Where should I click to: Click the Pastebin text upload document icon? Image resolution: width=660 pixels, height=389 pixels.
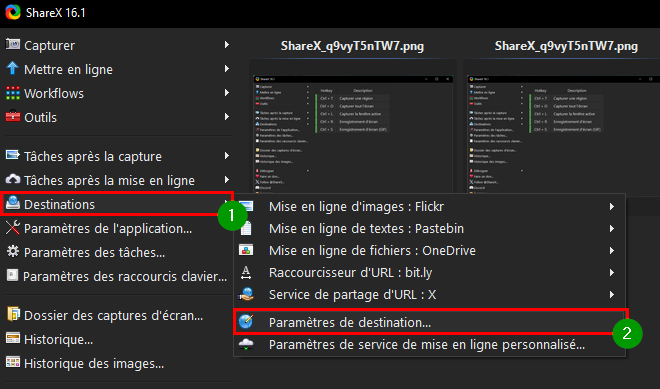click(246, 228)
